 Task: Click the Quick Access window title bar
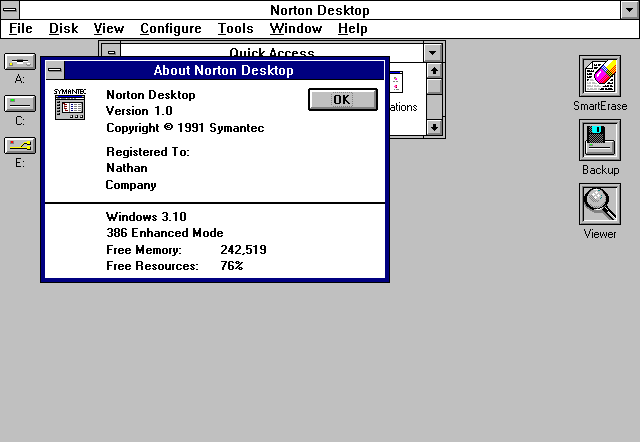(x=272, y=52)
